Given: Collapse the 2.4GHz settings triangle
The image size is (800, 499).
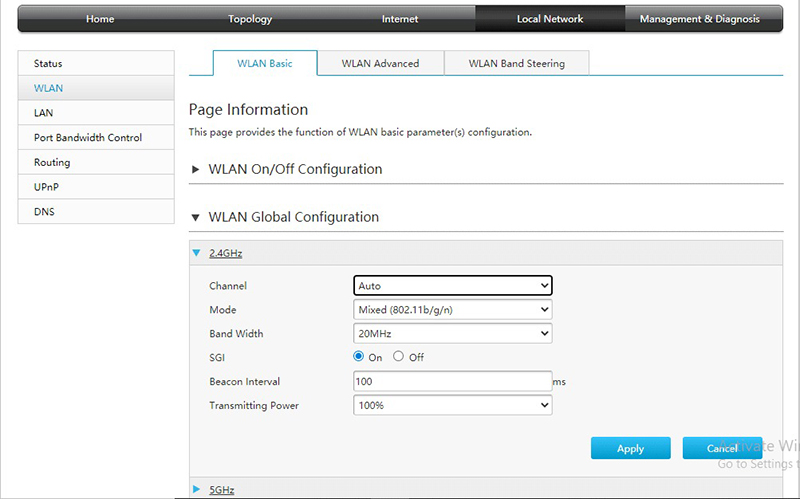Looking at the screenshot, I should point(196,253).
